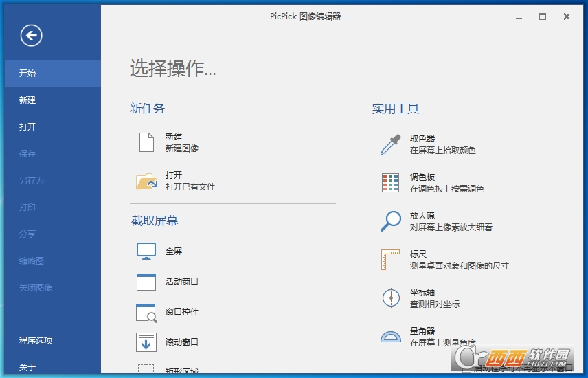The width and height of the screenshot is (588, 378).
Task: Click the 打开 folder icon
Action: 146,181
